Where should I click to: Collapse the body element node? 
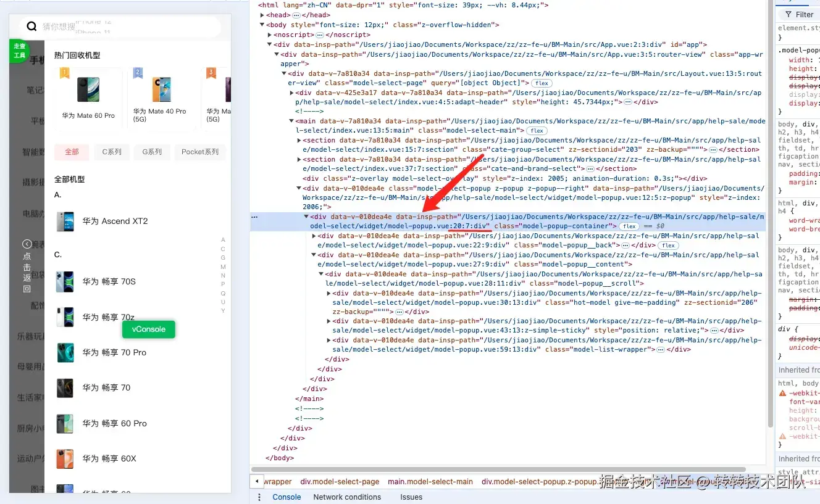coord(262,25)
